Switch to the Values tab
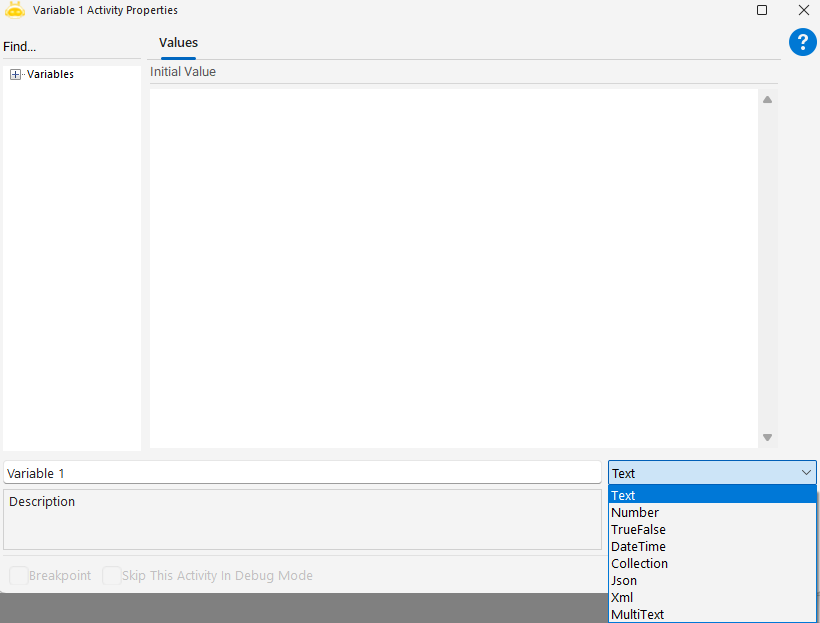Viewport: 820px width, 623px height. (x=178, y=43)
